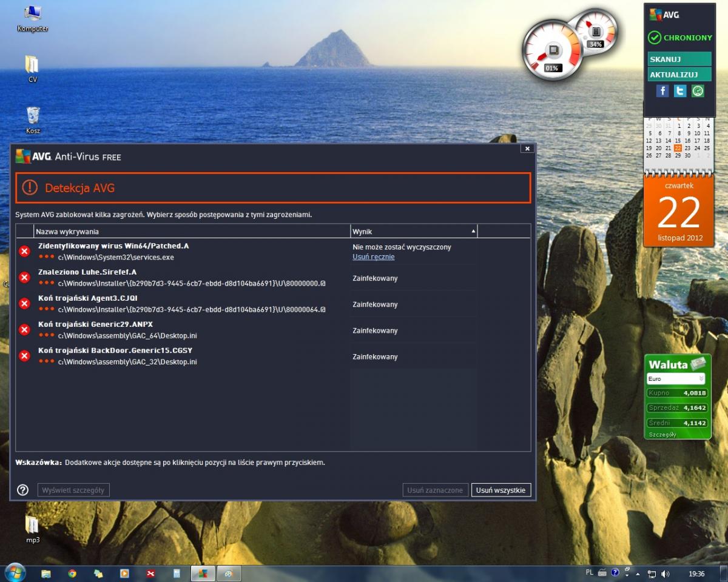This screenshot has height=582, width=728.
Task: Close the AVG detection dialog
Action: pyautogui.click(x=527, y=149)
